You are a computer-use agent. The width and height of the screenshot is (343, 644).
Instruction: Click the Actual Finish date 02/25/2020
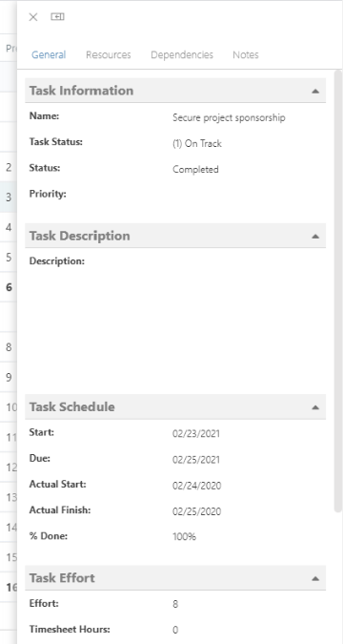click(197, 511)
